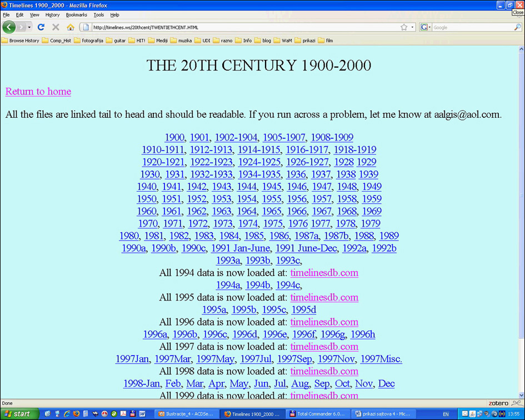
Task: Click the Return to home link
Action: click(38, 92)
